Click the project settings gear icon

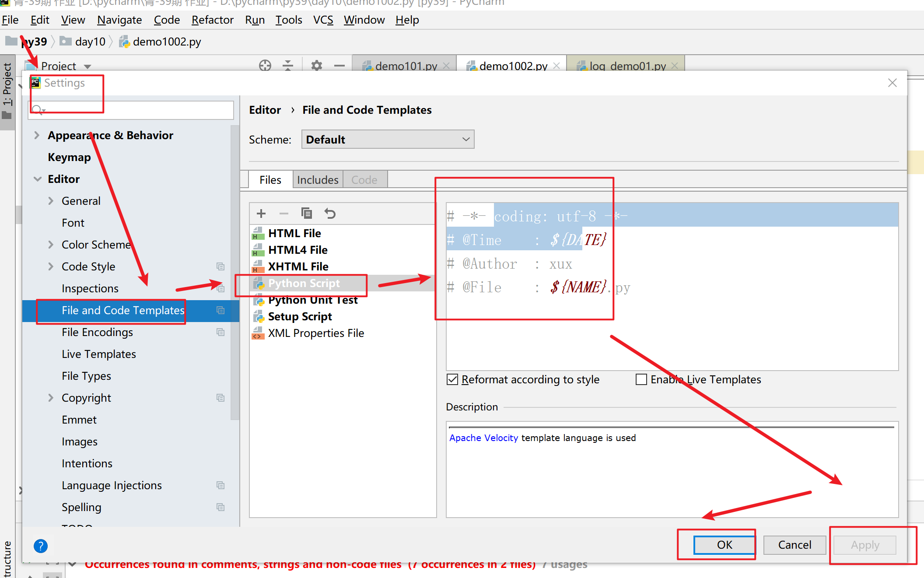click(316, 66)
